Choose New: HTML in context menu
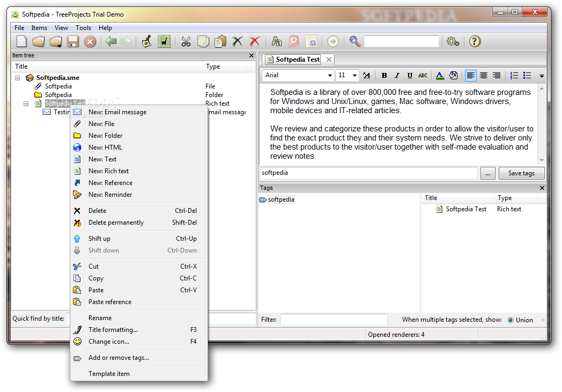The height and width of the screenshot is (392, 562). (x=139, y=147)
